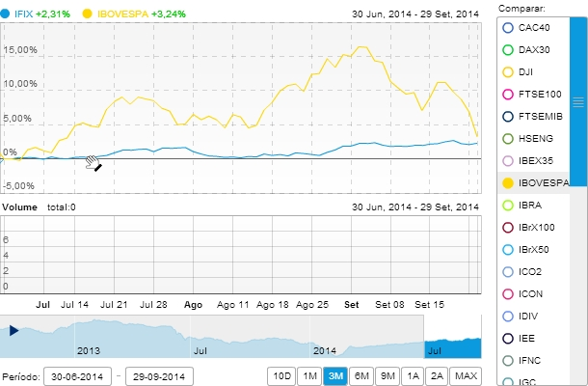
Task: Click the start date field 30-06-2014
Action: (x=75, y=375)
